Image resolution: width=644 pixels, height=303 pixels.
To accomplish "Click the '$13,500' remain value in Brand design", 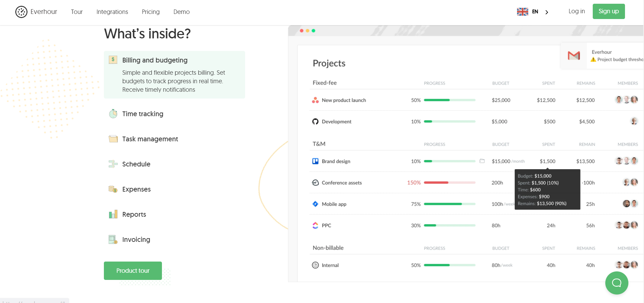I will (x=586, y=161).
